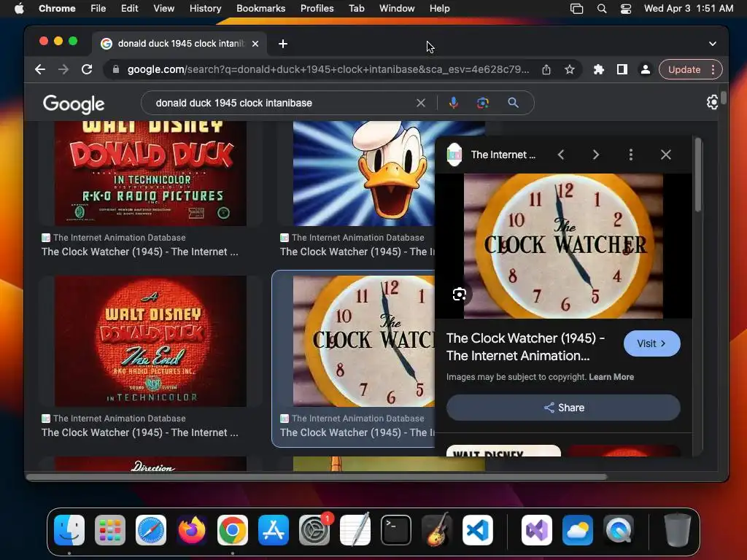This screenshot has height=560, width=747.
Task: Open the Donald Duck RKO Radio Pictures thumbnail
Action: click(150, 174)
